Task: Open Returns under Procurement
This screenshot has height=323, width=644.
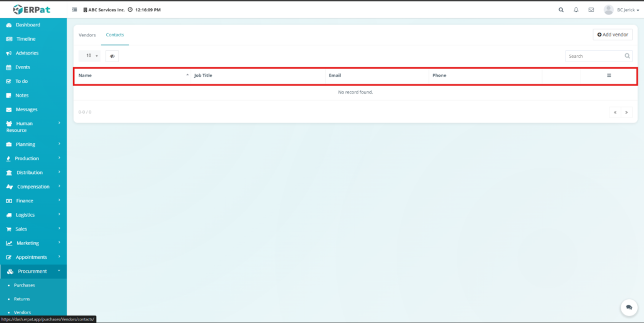Action: 22,298
